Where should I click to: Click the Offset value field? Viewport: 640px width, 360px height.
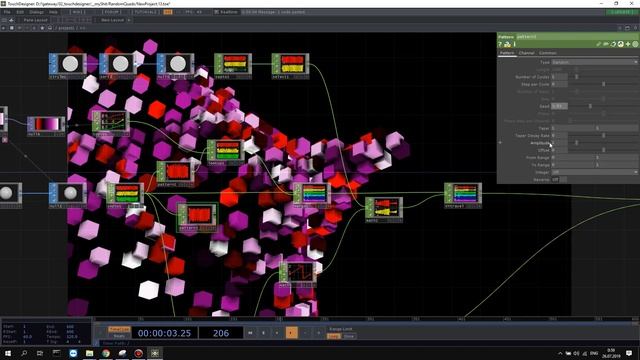coord(559,150)
